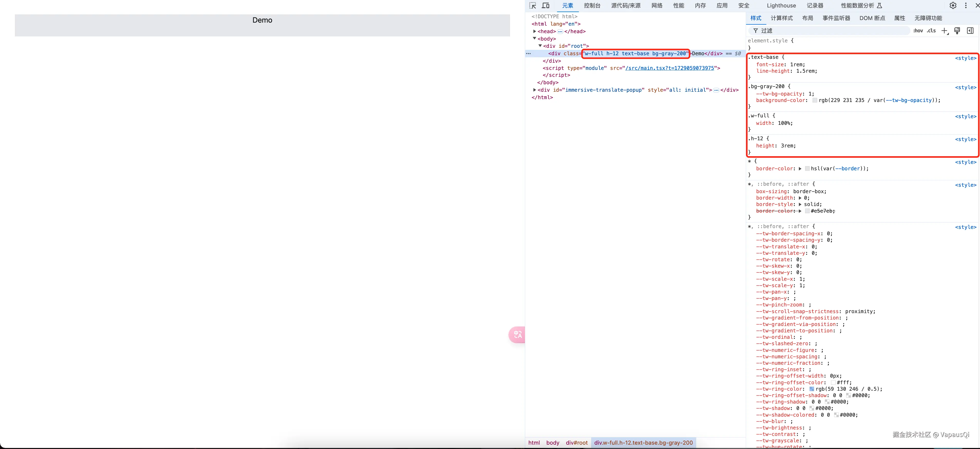This screenshot has width=980, height=449.
Task: Select div.w-full.h-12 breadcrumb item
Action: [643, 443]
